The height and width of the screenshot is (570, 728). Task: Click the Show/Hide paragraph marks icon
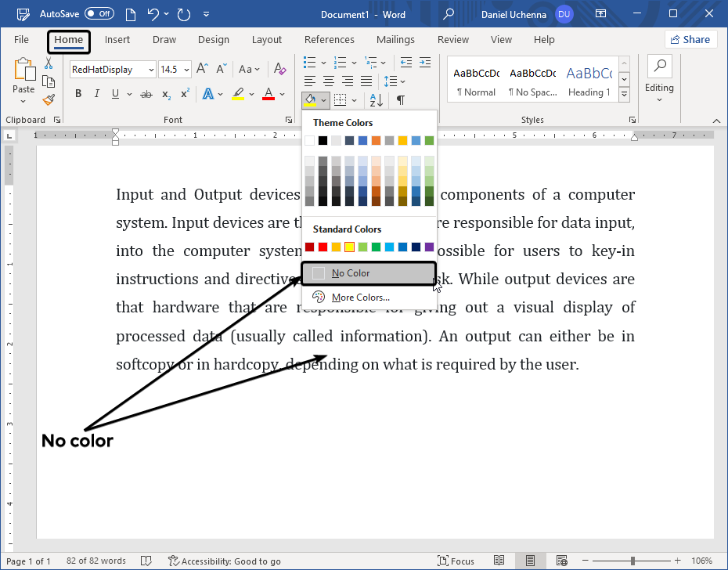(400, 99)
